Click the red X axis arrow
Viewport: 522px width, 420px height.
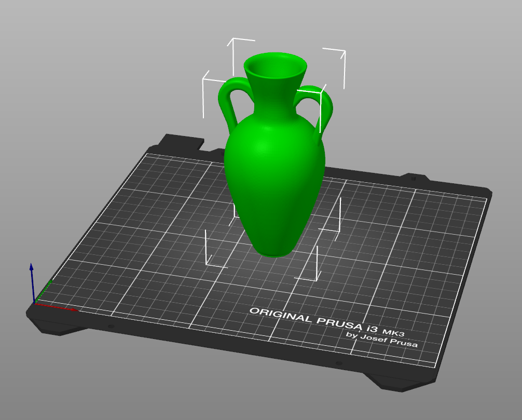click(56, 307)
